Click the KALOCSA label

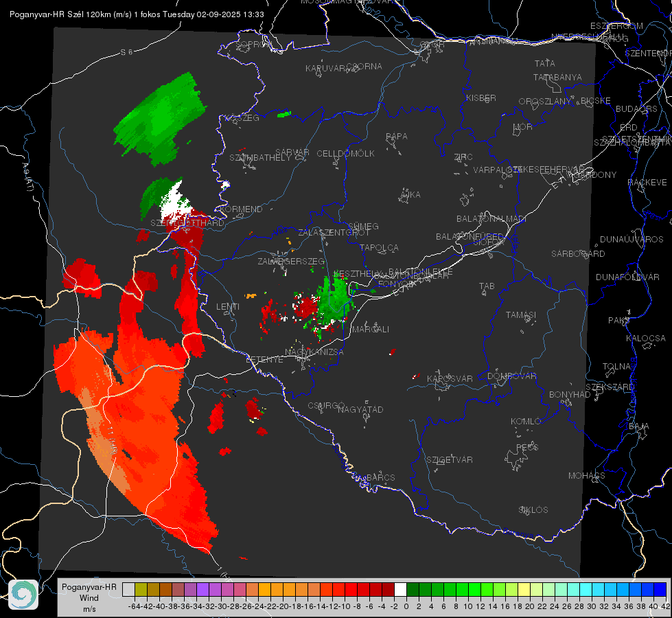[x=646, y=339]
